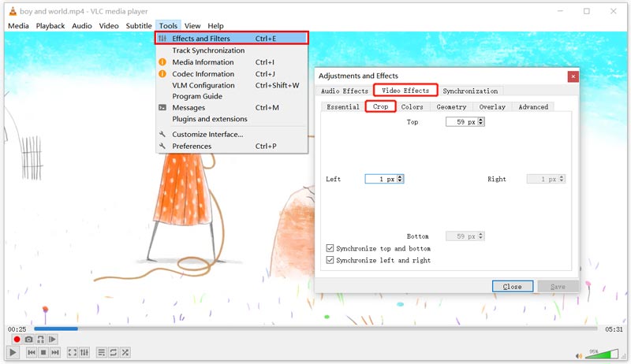Click the volume slider
This screenshot has height=364, width=631.
click(601, 355)
